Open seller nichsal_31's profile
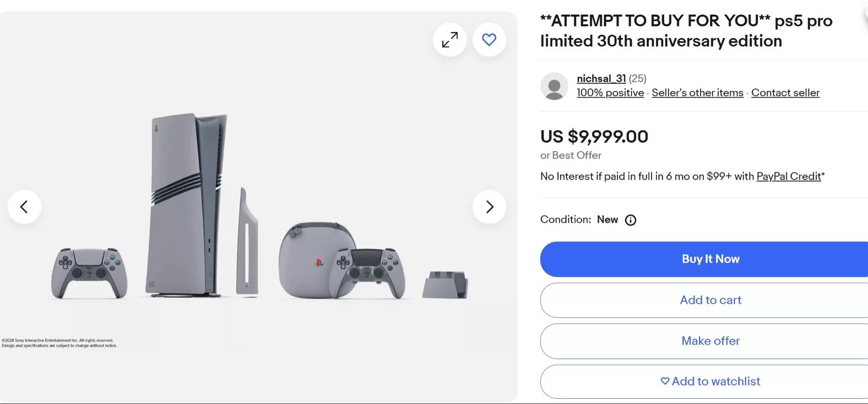The image size is (868, 404). click(x=601, y=78)
